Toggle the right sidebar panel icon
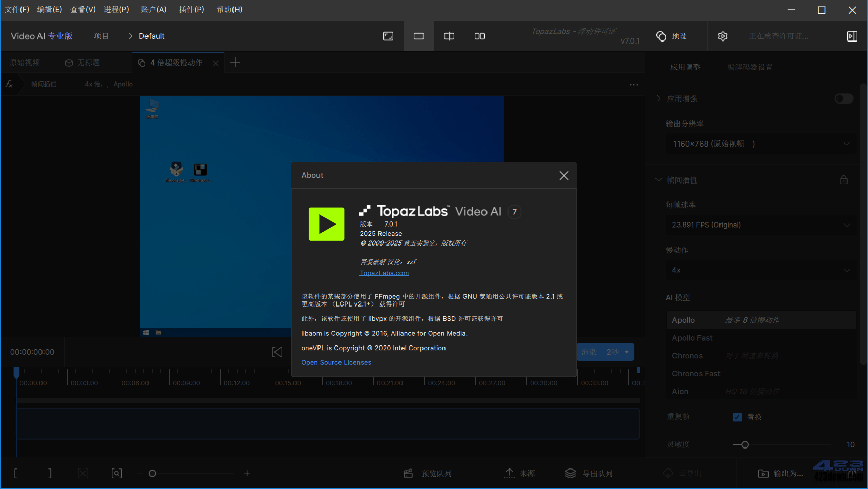Image resolution: width=868 pixels, height=489 pixels. pos(852,36)
